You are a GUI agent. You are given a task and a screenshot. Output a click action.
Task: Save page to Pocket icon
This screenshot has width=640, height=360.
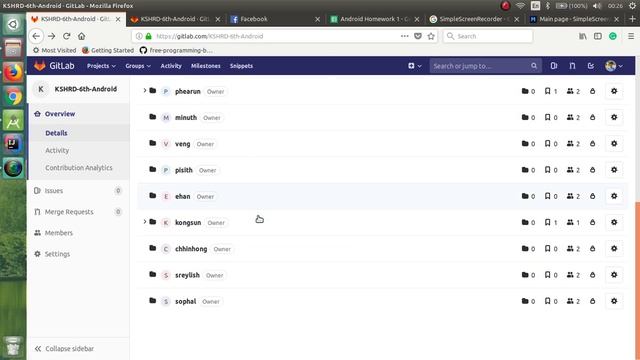click(418, 36)
